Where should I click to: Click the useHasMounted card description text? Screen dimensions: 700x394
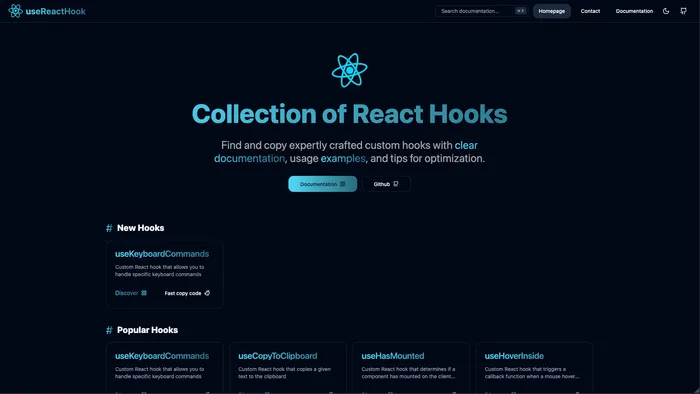tap(408, 373)
